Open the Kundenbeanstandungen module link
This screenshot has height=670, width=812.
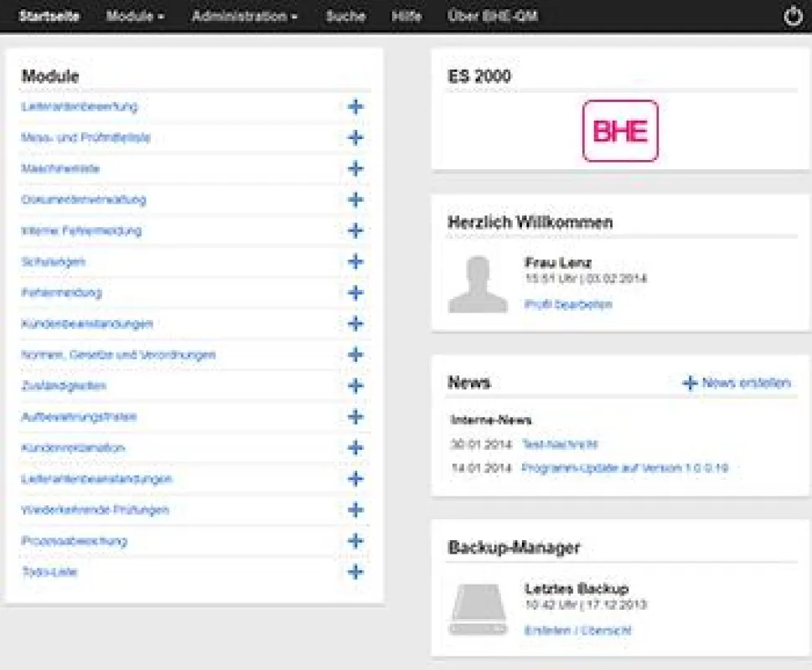87,324
